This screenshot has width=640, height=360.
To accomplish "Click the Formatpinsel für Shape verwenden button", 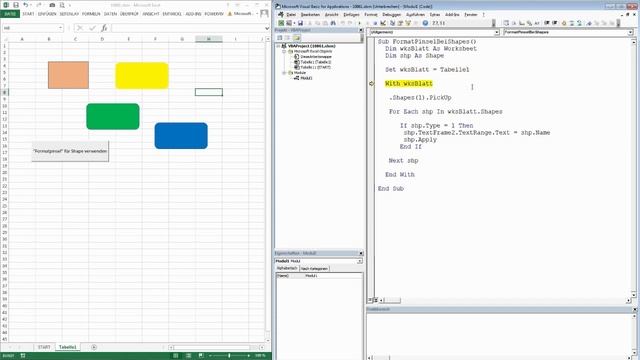I will [x=70, y=151].
